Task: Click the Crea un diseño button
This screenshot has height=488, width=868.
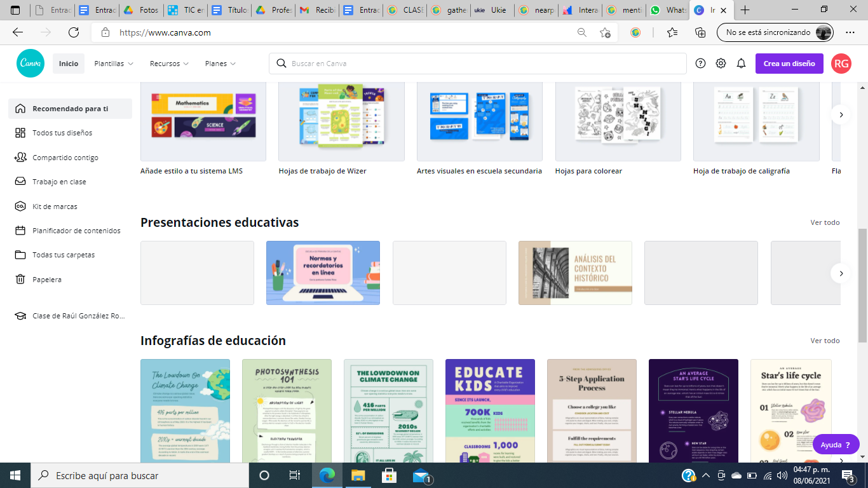Action: tap(789, 63)
